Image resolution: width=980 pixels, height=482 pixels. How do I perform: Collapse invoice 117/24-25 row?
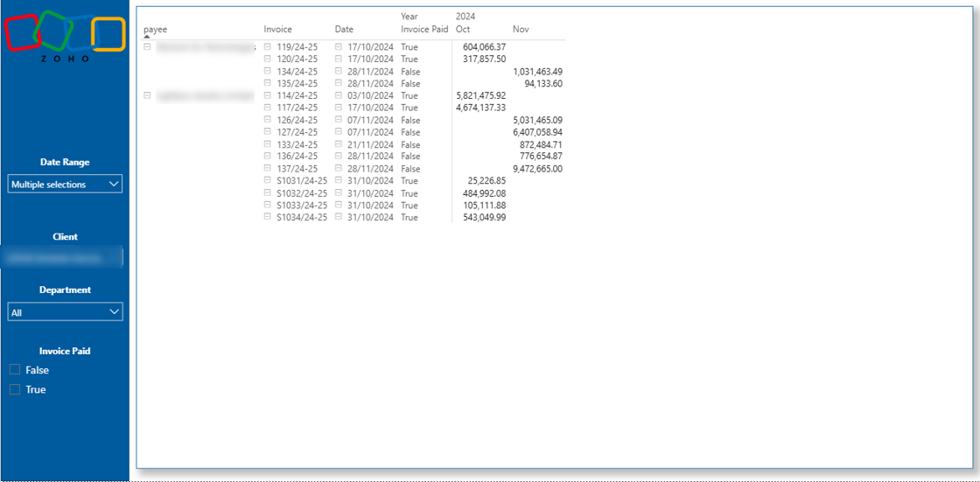pyautogui.click(x=268, y=108)
